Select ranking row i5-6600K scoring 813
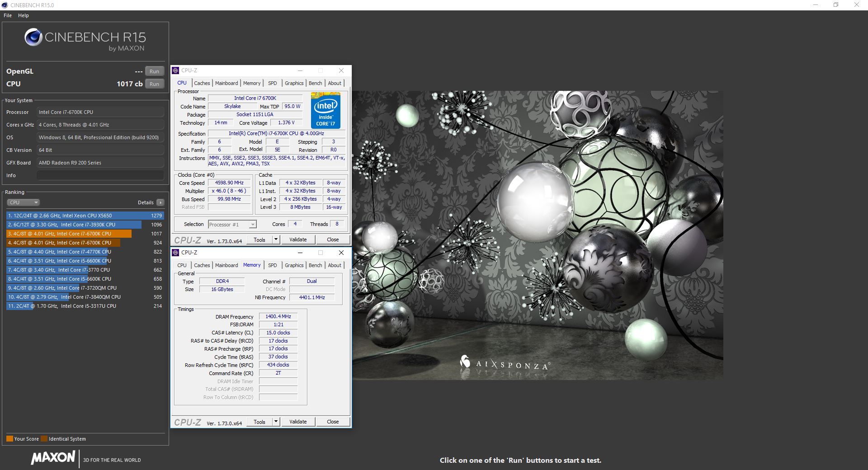This screenshot has width=868, height=470. tap(85, 261)
